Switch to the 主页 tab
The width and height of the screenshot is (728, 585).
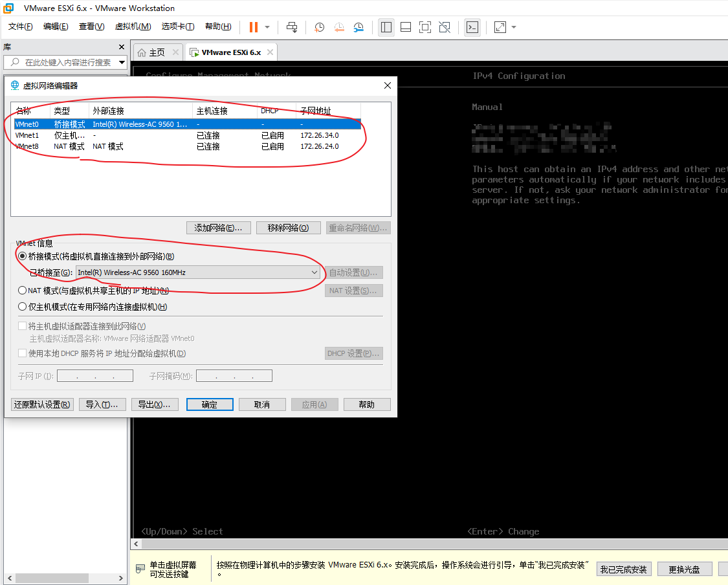point(157,52)
